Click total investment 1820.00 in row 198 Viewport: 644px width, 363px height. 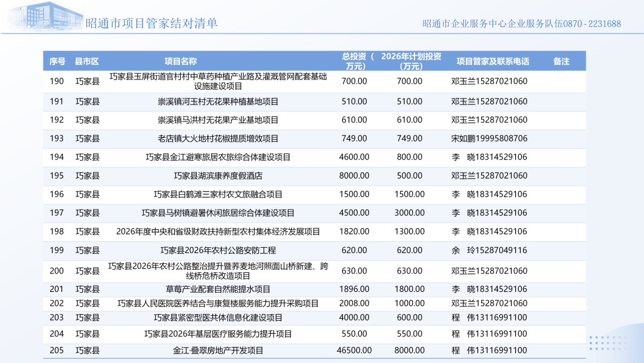click(354, 232)
